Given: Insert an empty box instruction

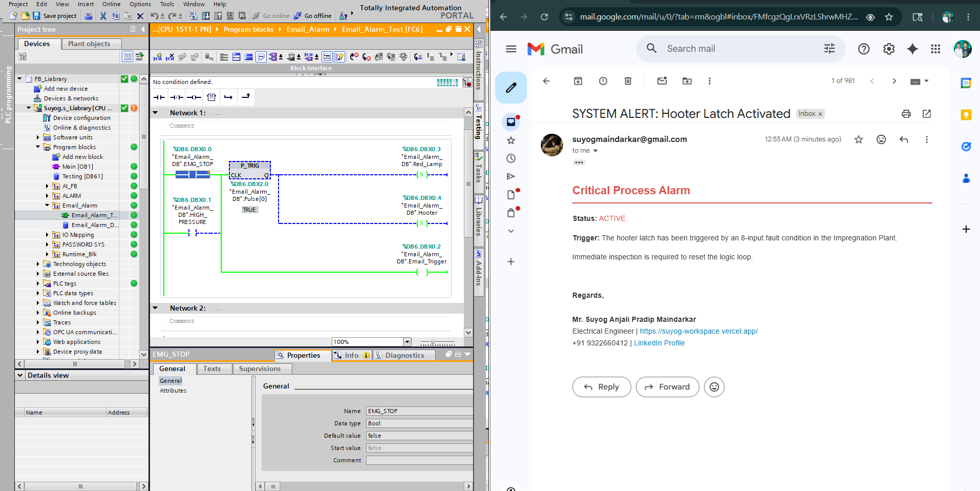Looking at the screenshot, I should click(211, 97).
